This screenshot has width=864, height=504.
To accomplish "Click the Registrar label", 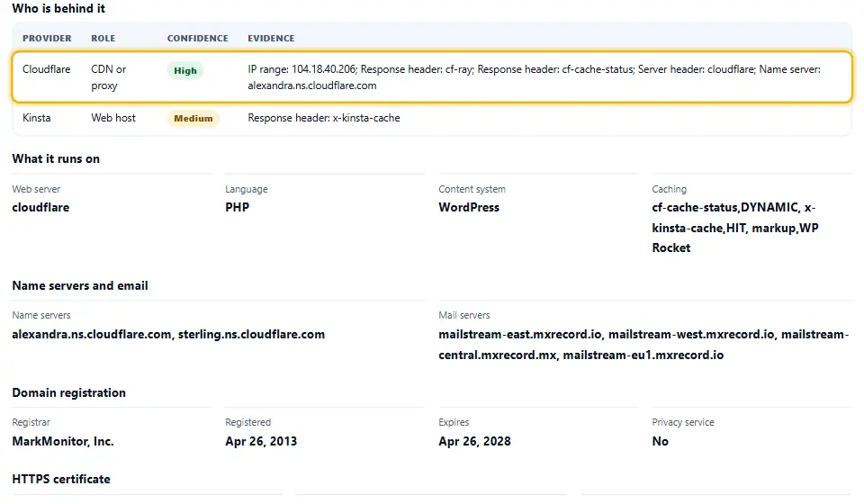I will pyautogui.click(x=31, y=422).
